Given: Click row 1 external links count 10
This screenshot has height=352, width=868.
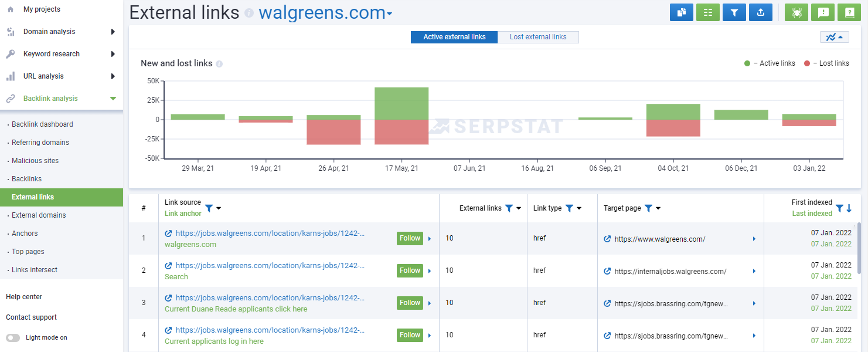Looking at the screenshot, I should coord(450,238).
